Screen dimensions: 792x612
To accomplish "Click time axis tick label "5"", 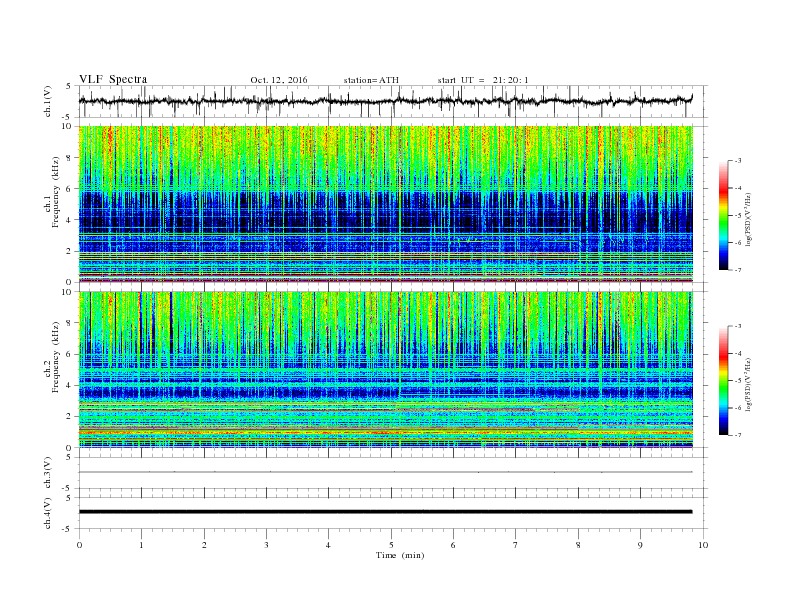I will 391,545.
